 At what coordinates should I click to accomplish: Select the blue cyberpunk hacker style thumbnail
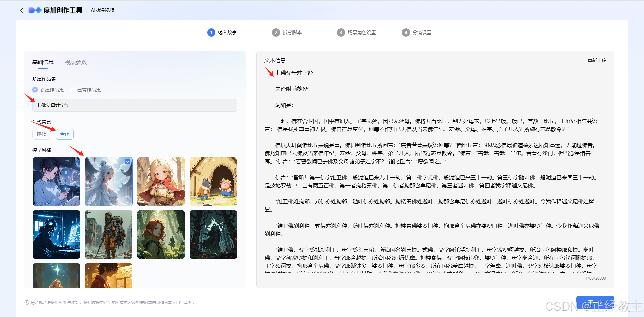click(56, 235)
